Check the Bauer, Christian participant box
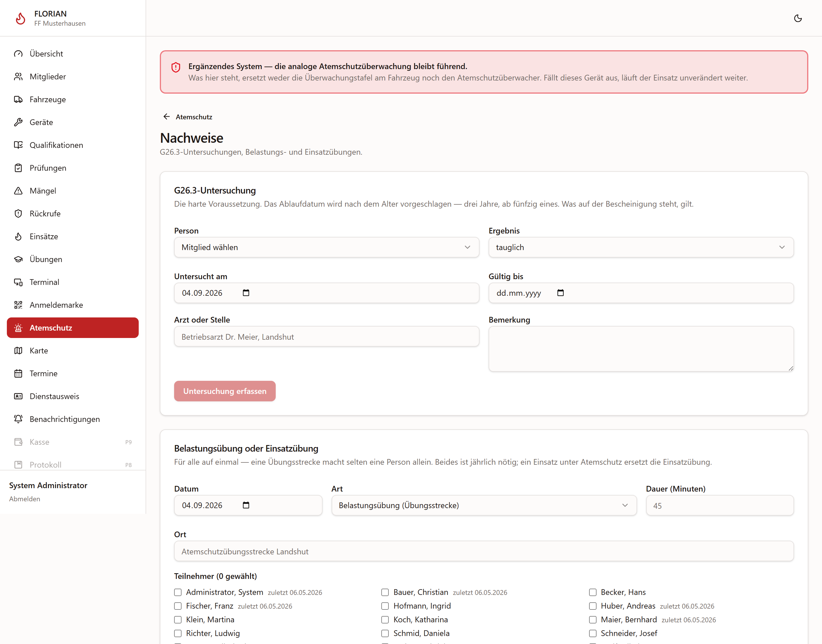The height and width of the screenshot is (644, 822). 385,592
